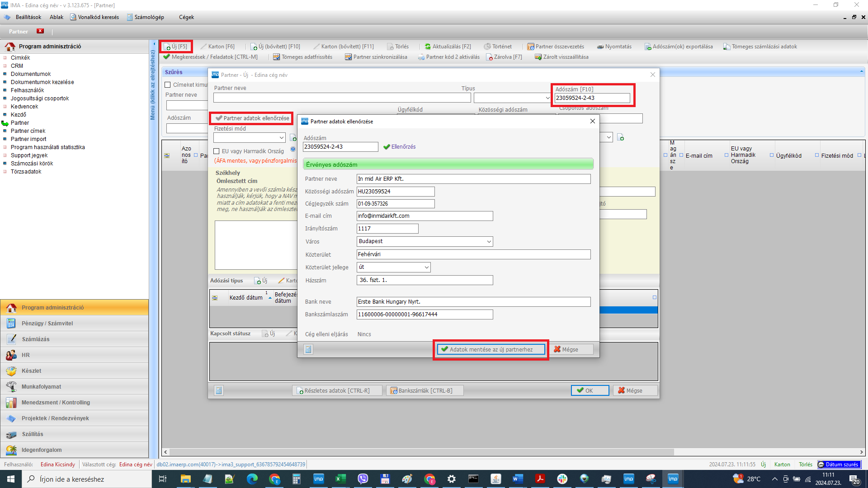This screenshot has height=488, width=868.
Task: Click Partner adatok ellenőrzése icon button
Action: coord(251,117)
